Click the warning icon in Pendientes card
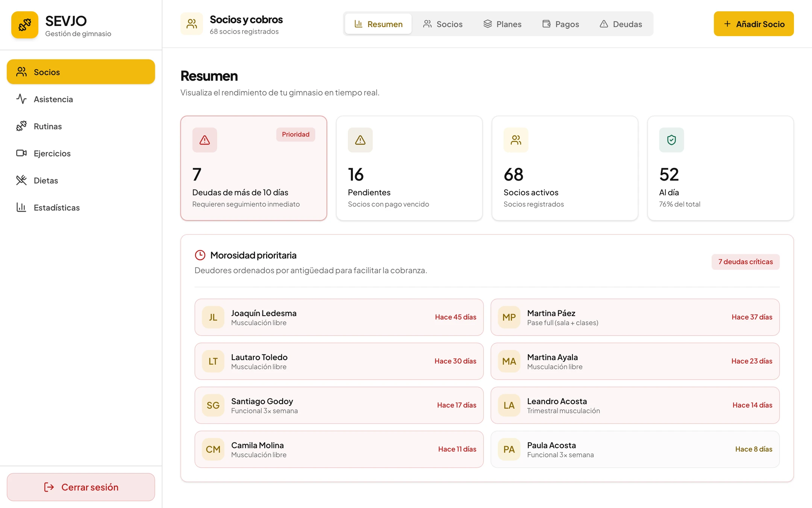The width and height of the screenshot is (812, 508). pyautogui.click(x=360, y=140)
